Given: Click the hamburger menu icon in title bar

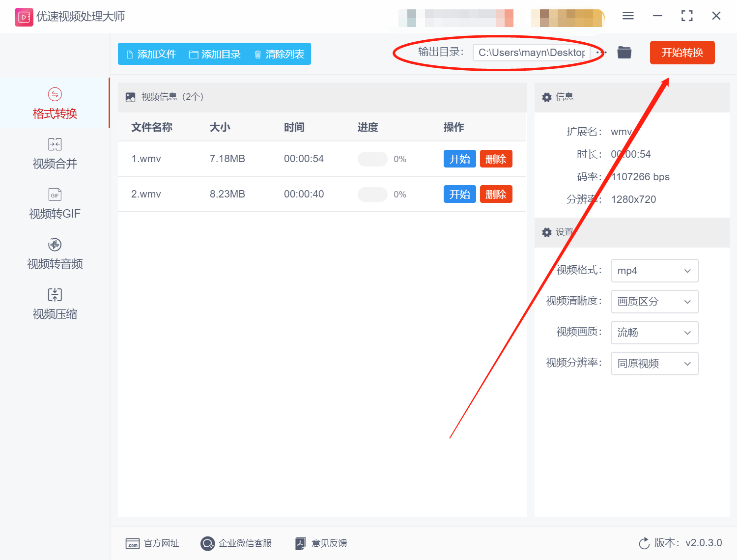Looking at the screenshot, I should tap(628, 16).
